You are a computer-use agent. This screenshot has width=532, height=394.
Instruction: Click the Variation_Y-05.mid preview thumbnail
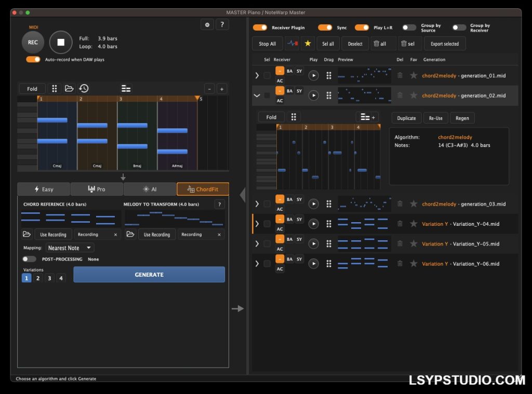pyautogui.click(x=364, y=244)
